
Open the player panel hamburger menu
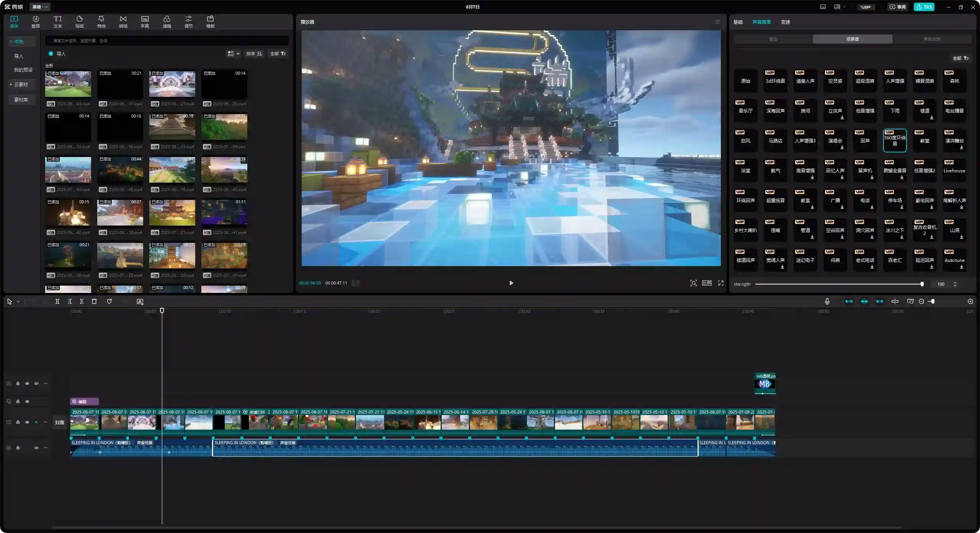click(x=718, y=22)
